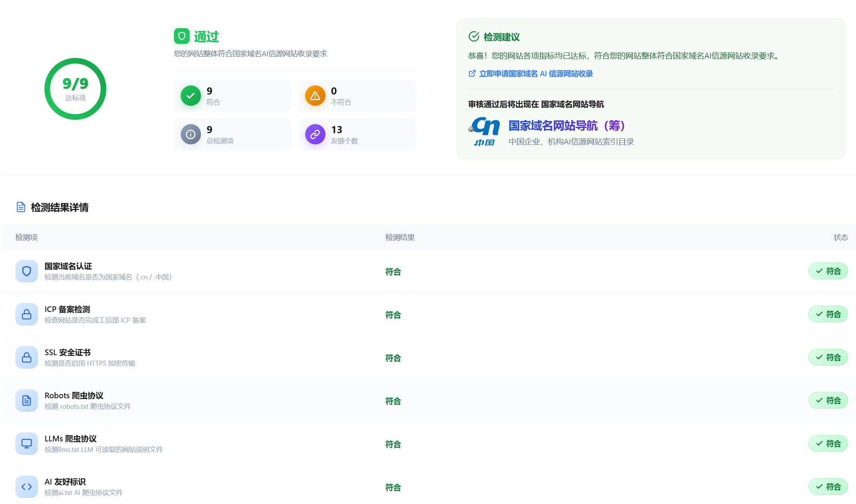Click 符合 result text in LLMs 爬虫协议 row
The image size is (856, 504).
coord(393,444)
